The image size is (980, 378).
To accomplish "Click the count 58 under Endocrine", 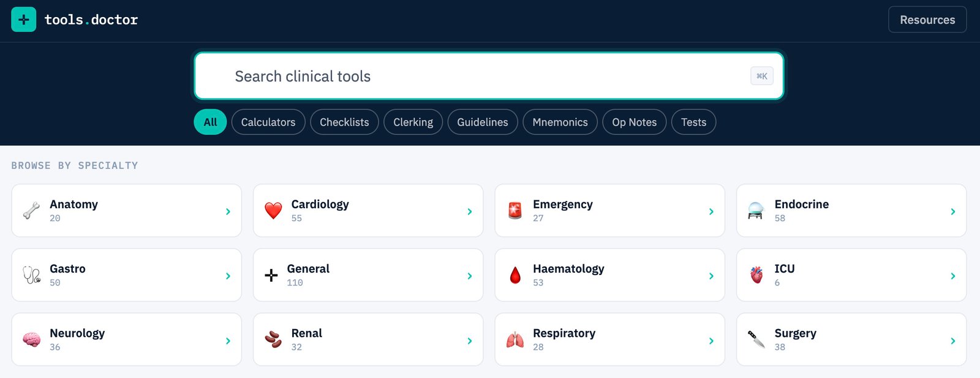I will pyautogui.click(x=780, y=218).
